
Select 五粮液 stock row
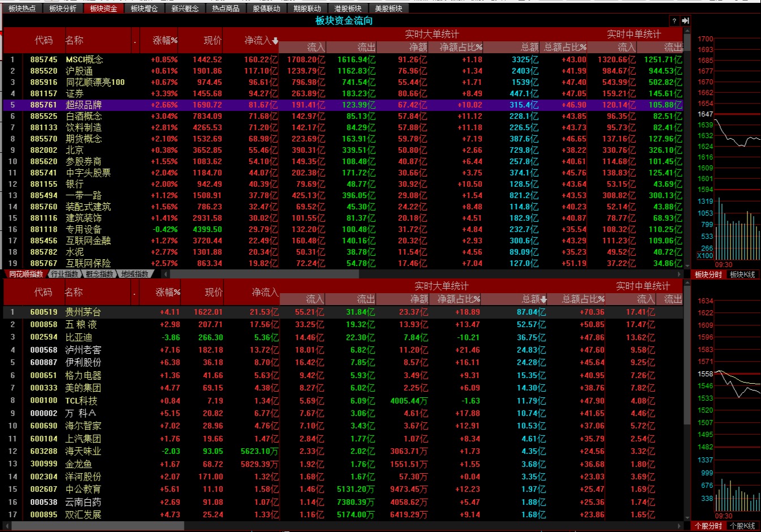pos(343,324)
